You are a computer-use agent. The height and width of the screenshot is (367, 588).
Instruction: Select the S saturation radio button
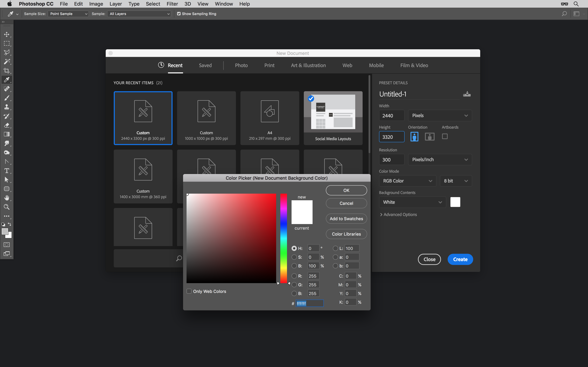(294, 257)
